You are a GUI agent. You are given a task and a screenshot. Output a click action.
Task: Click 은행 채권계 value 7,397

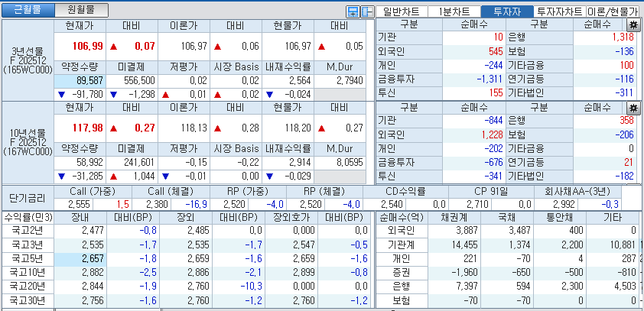click(x=467, y=287)
